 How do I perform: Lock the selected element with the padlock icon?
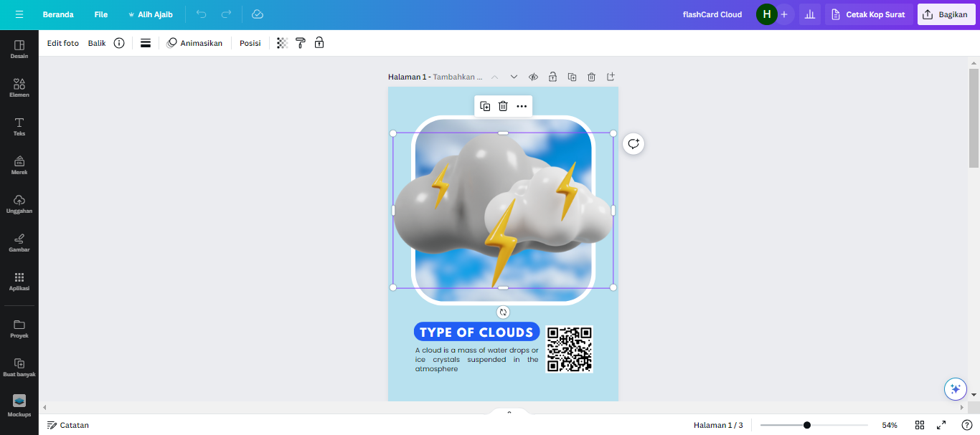pyautogui.click(x=319, y=42)
